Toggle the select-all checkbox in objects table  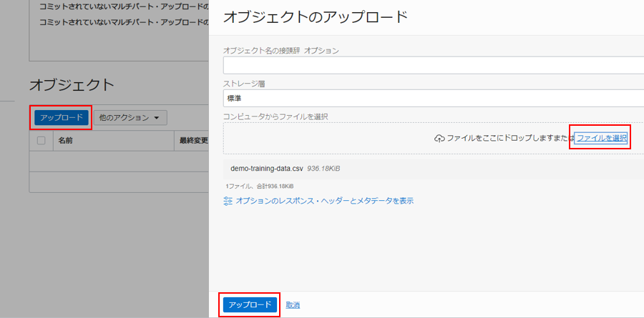pos(42,141)
